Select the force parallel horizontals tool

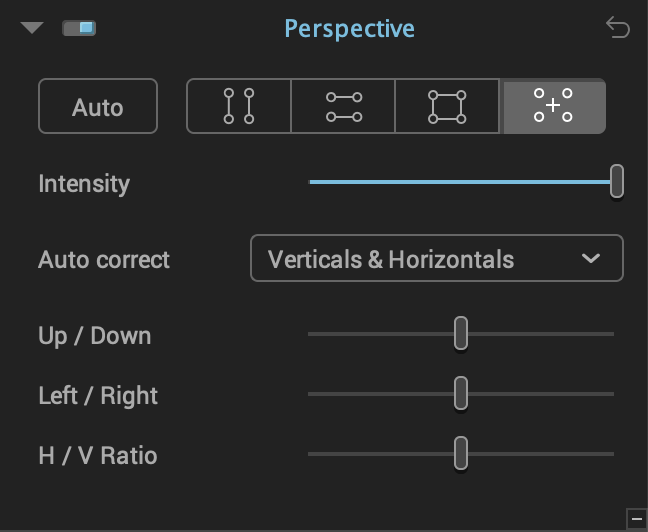click(343, 106)
